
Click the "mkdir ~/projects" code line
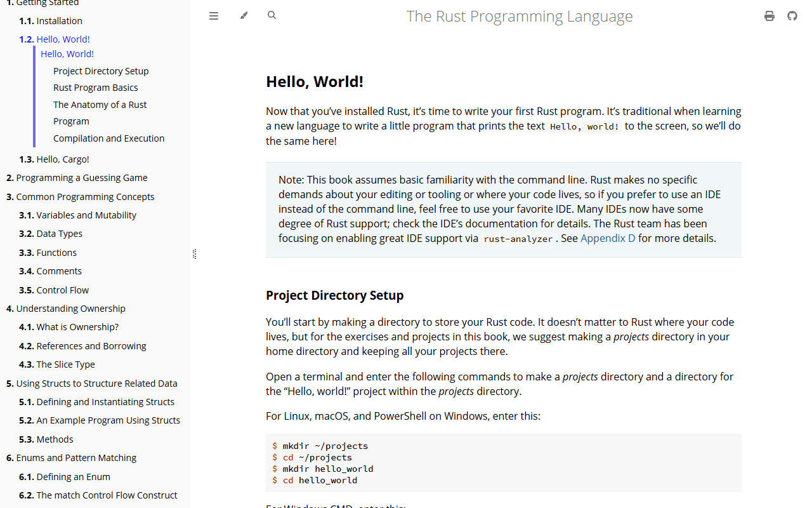(x=320, y=446)
